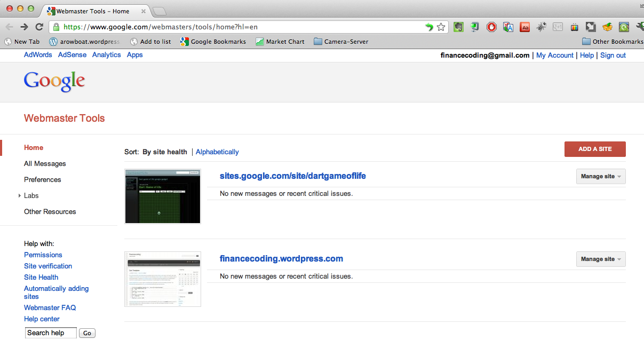
Task: Click the rainbow TV extension icon
Action: point(574,27)
